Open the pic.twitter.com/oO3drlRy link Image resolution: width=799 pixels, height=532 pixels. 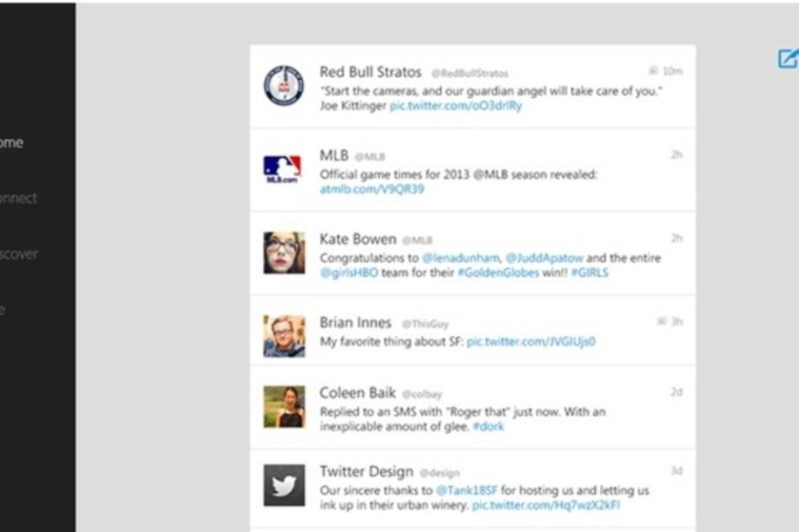coord(456,106)
